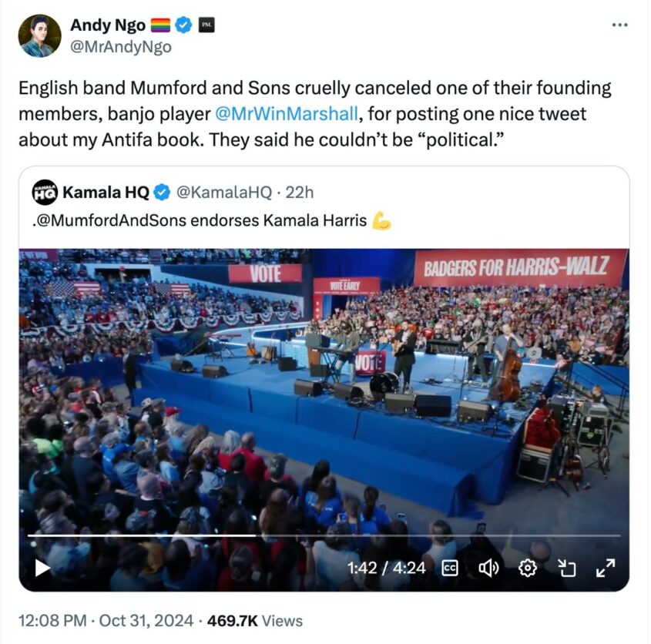Click the Andy Ngo display name
Image resolution: width=651 pixels, height=644 pixels.
pyautogui.click(x=108, y=25)
